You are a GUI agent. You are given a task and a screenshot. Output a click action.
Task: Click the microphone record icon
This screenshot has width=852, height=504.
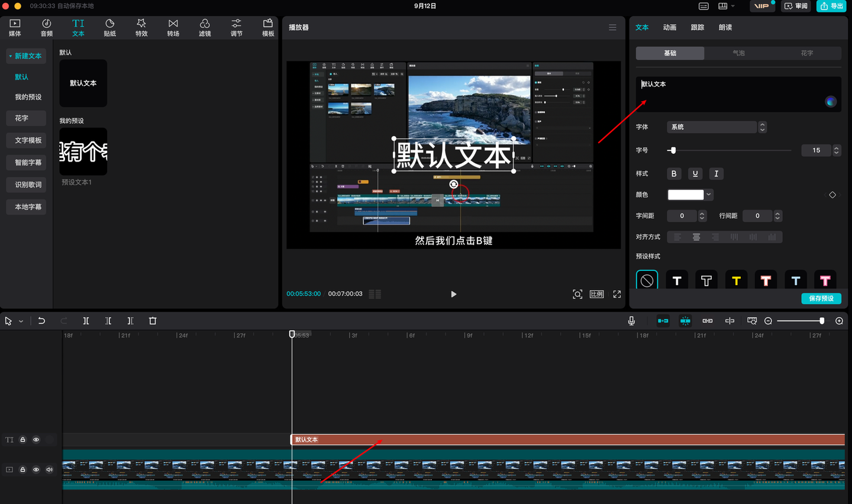631,321
